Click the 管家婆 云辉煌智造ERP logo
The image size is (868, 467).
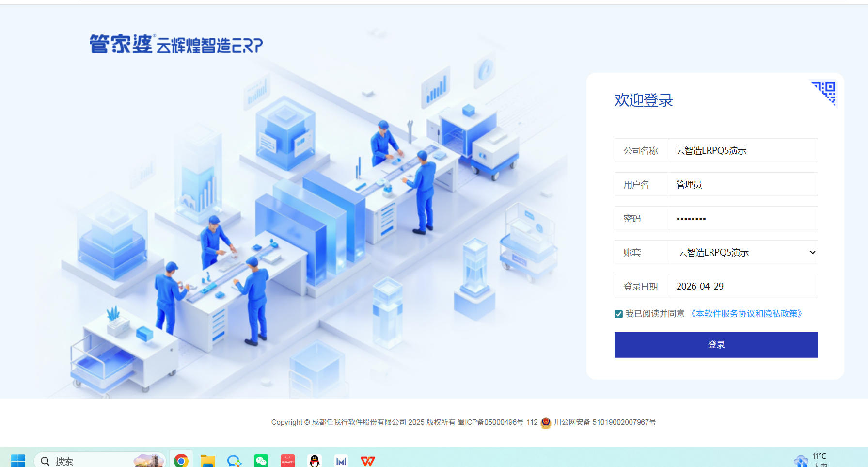176,44
